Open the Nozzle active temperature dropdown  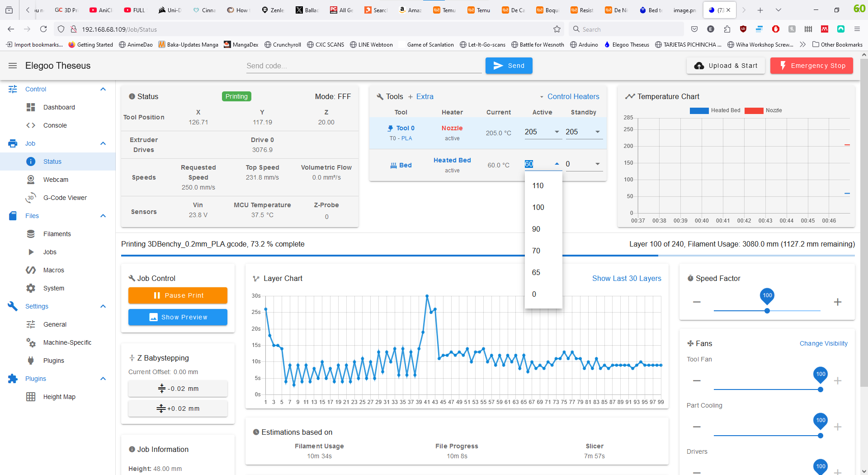click(557, 132)
